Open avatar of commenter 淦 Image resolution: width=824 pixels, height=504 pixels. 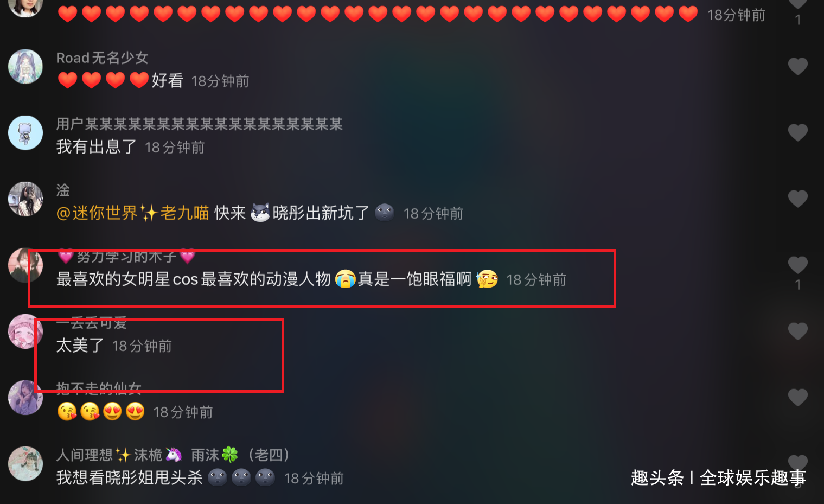(x=25, y=199)
